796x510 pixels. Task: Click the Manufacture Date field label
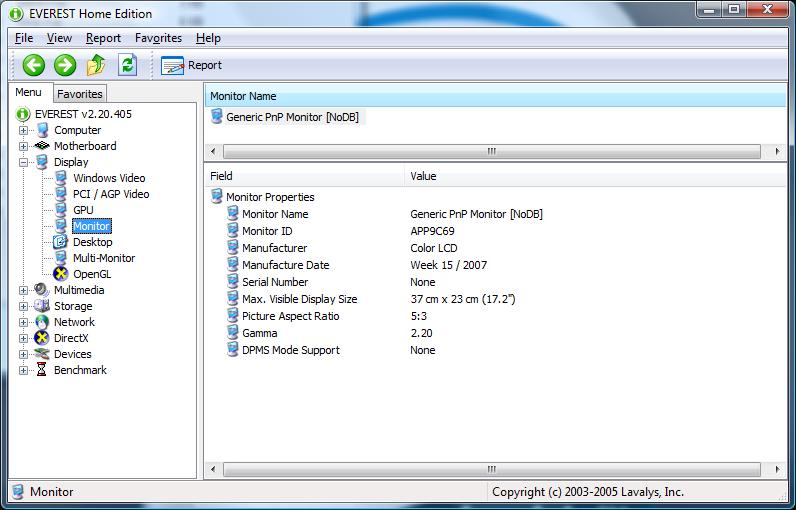(x=286, y=265)
